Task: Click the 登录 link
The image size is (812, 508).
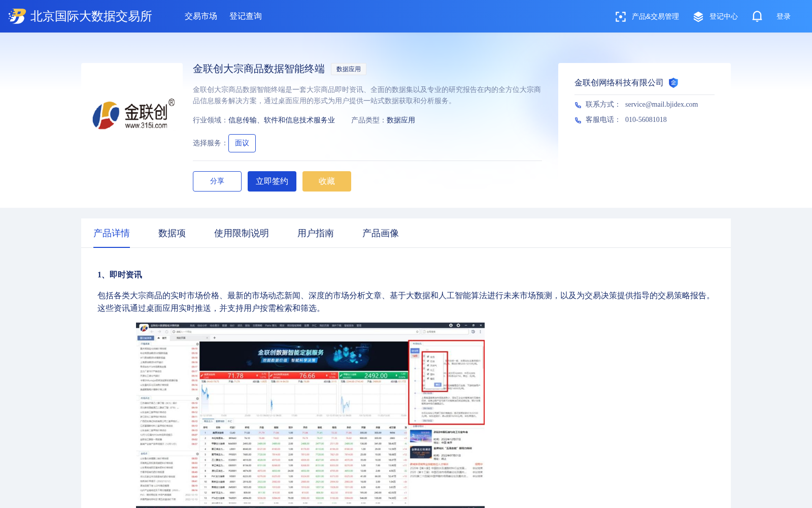Action: 784,17
